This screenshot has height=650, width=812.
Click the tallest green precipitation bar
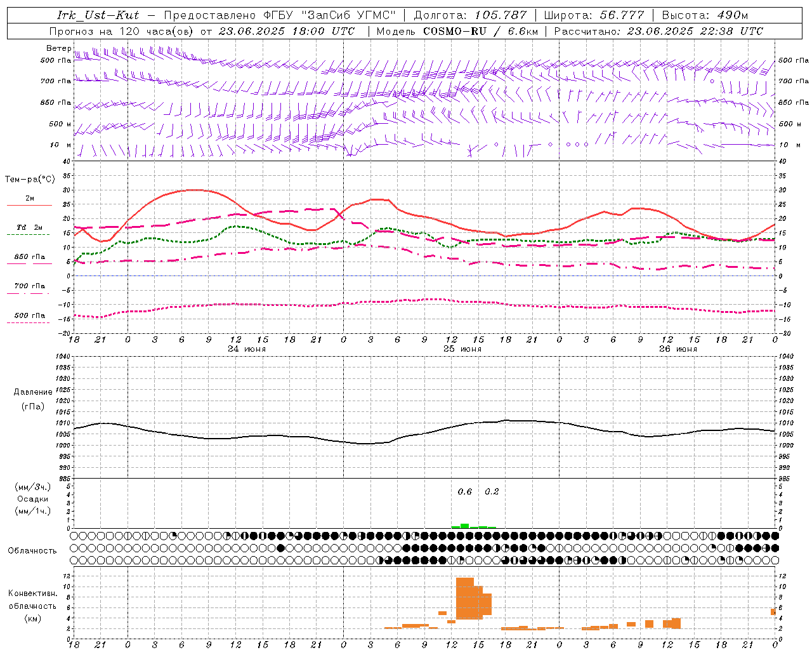(464, 526)
